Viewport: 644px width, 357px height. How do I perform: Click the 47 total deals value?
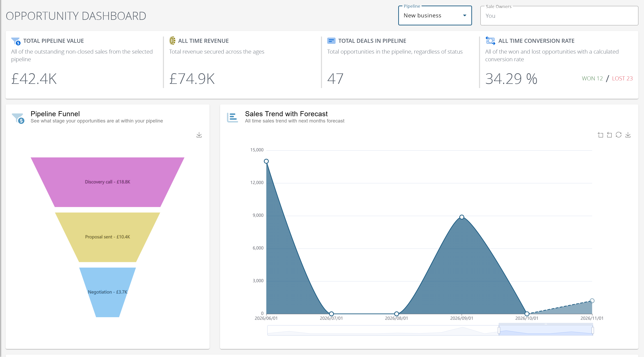pos(335,79)
